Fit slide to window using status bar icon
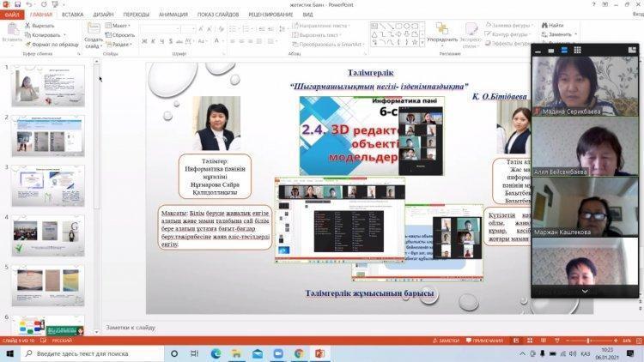Image resolution: width=644 pixels, height=362 pixels. click(x=639, y=341)
